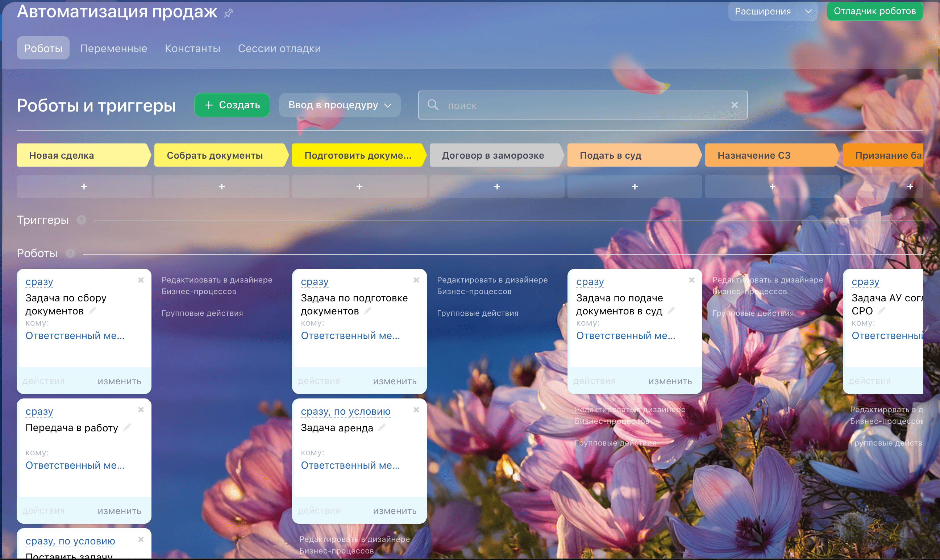Expand the Ввод в процедуру dropdown
940x560 pixels.
pos(340,105)
